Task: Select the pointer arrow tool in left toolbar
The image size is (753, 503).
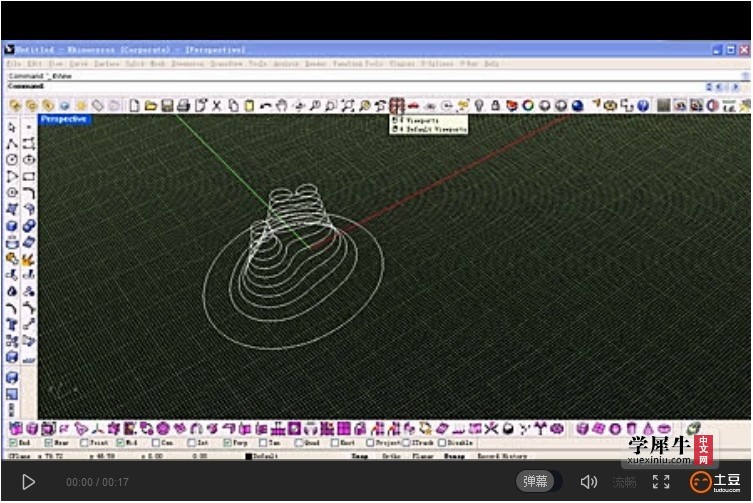Action: click(12, 127)
